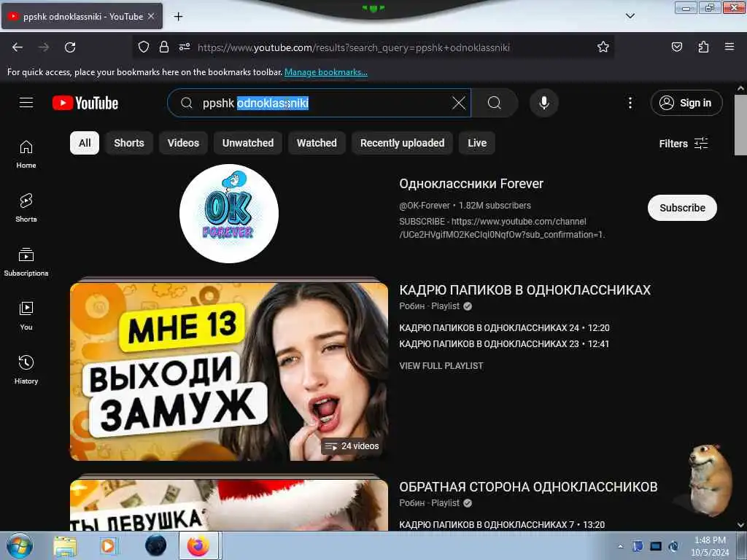This screenshot has height=560, width=747.
Task: Open File Explorer from the taskbar
Action: [65, 545]
